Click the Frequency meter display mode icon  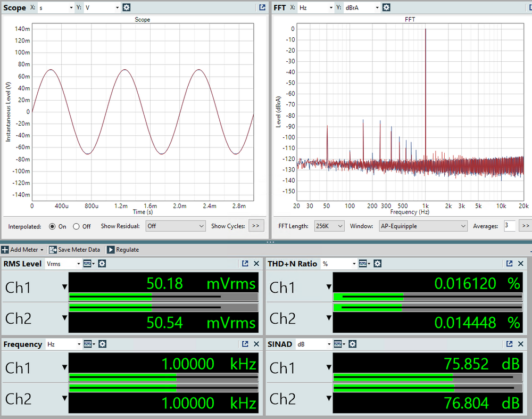pyautogui.click(x=88, y=344)
